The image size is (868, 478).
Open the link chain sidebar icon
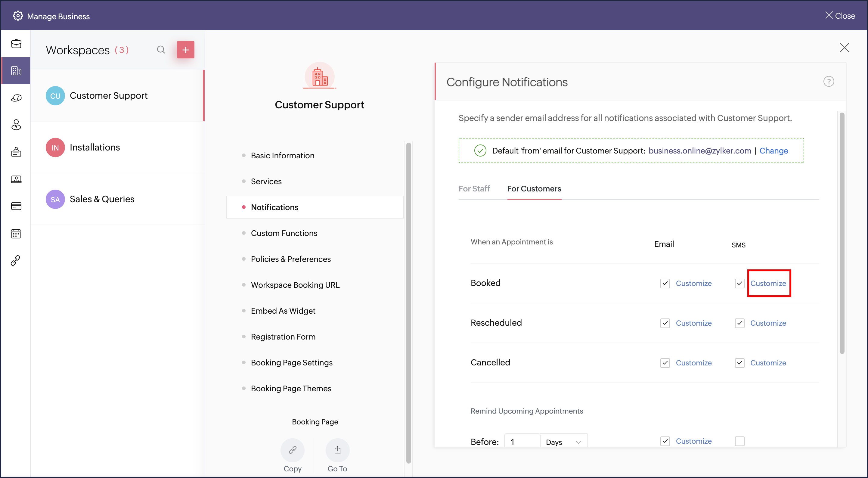[x=16, y=260]
